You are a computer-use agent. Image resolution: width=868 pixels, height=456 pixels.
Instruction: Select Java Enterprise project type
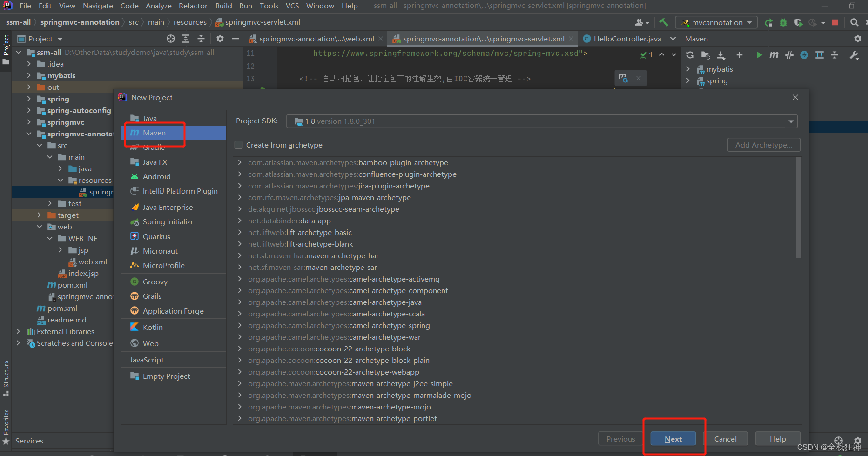(174, 207)
